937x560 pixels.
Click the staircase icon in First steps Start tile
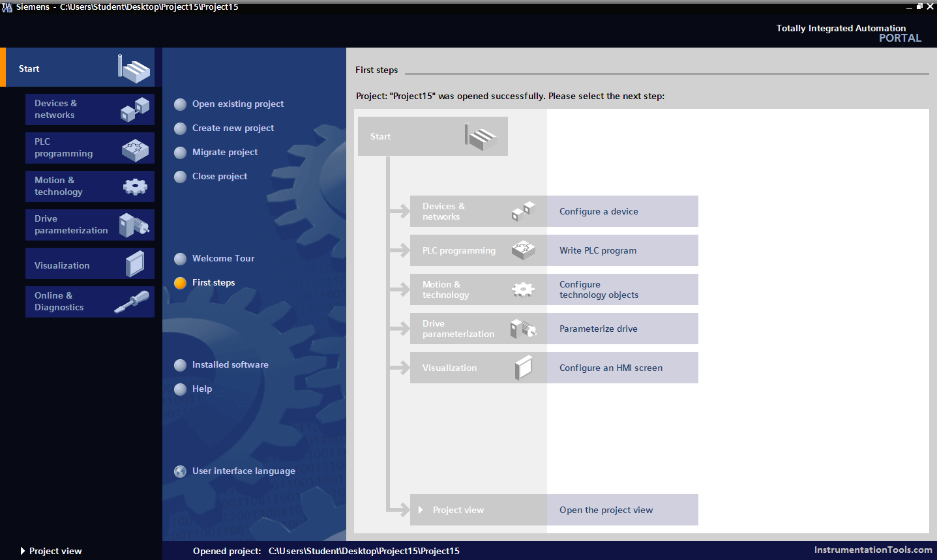coord(481,137)
